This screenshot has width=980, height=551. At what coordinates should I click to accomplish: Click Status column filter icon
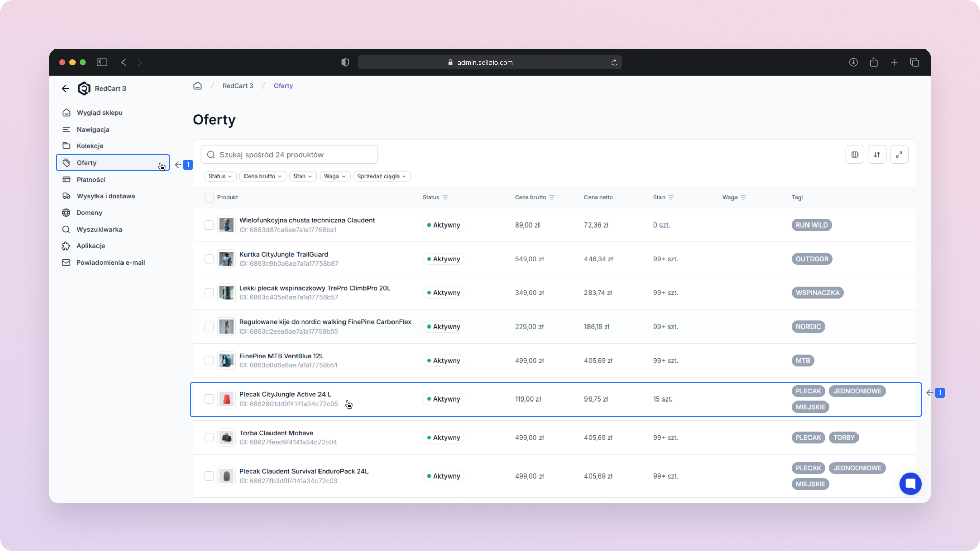click(x=445, y=197)
